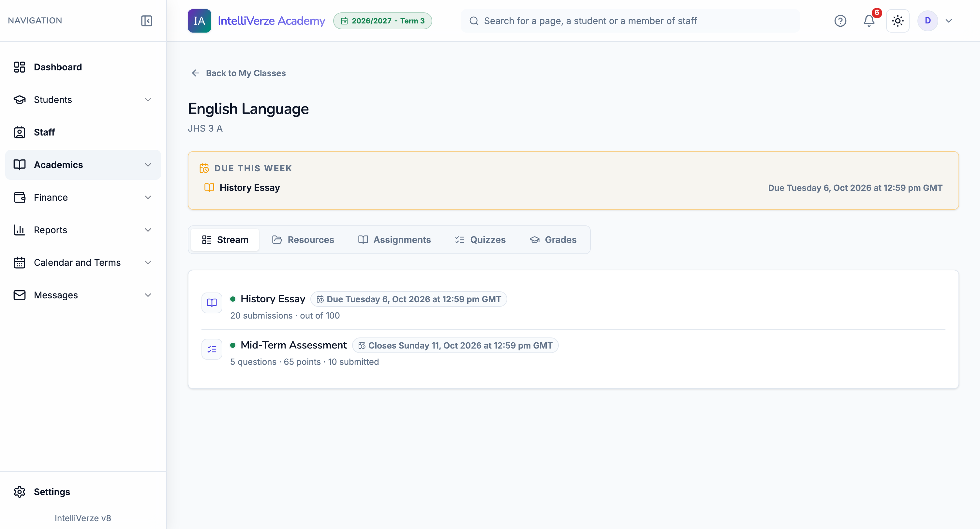Click the Closes Sunday 11, Oct 2026 badge
Image resolution: width=980 pixels, height=529 pixels.
pos(455,345)
